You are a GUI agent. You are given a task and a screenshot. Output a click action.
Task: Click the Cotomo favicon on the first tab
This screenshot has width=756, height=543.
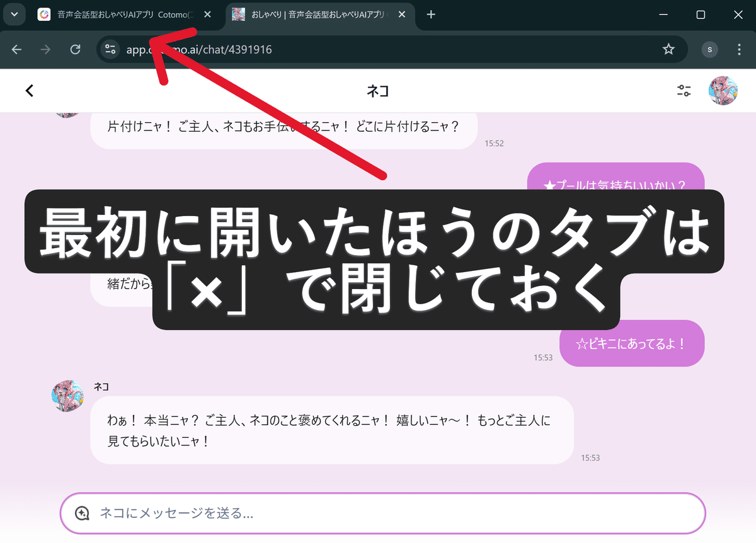[45, 14]
